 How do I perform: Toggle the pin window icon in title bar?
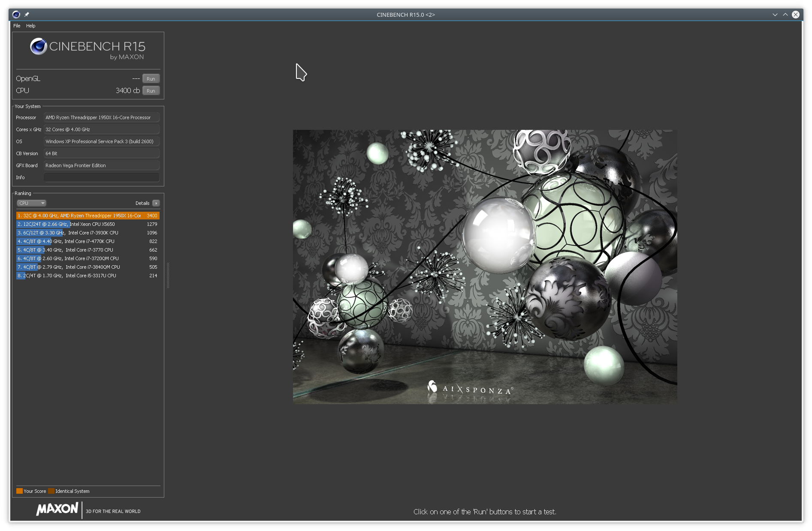(27, 15)
